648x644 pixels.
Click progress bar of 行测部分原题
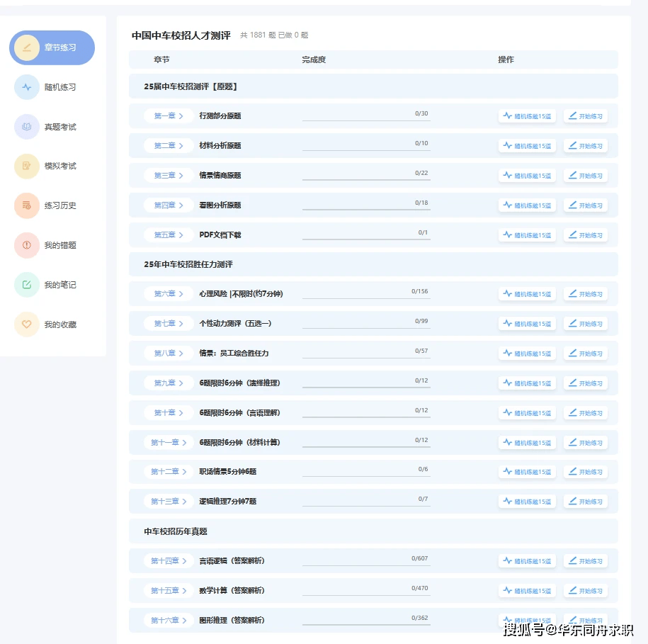click(x=366, y=120)
